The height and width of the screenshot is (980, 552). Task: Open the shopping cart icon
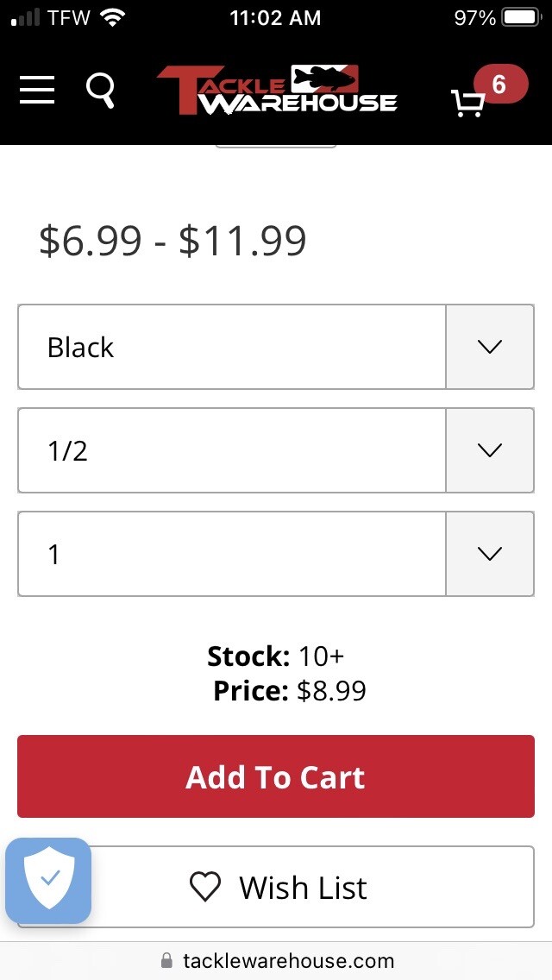pos(467,104)
